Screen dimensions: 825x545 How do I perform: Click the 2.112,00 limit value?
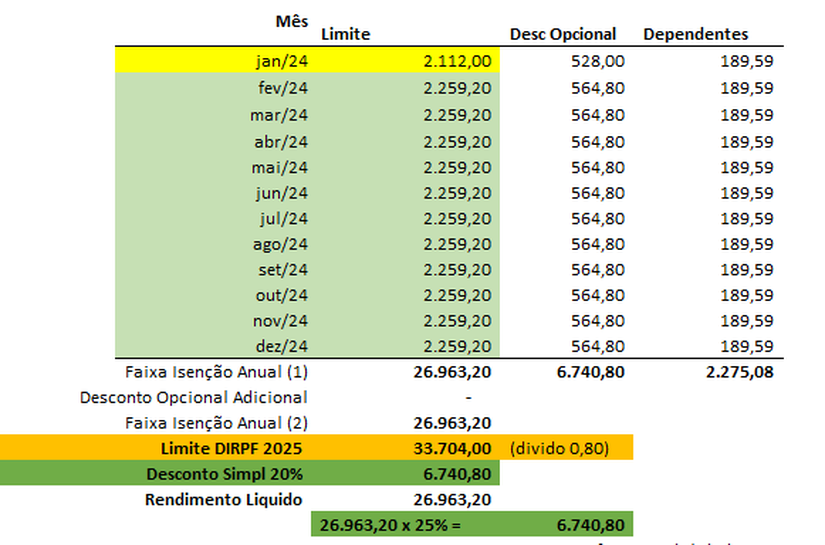point(457,61)
